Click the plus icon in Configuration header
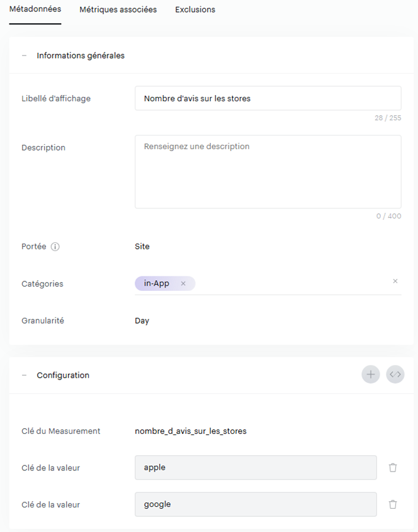The height and width of the screenshot is (532, 418). [371, 375]
